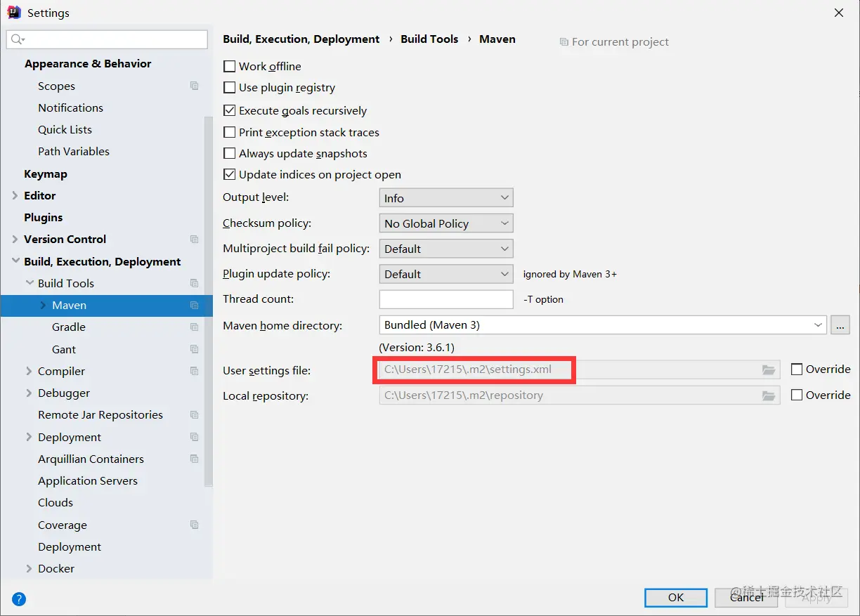Collapse Build, Execution, Deployment node
This screenshot has width=860, height=616.
15,261
